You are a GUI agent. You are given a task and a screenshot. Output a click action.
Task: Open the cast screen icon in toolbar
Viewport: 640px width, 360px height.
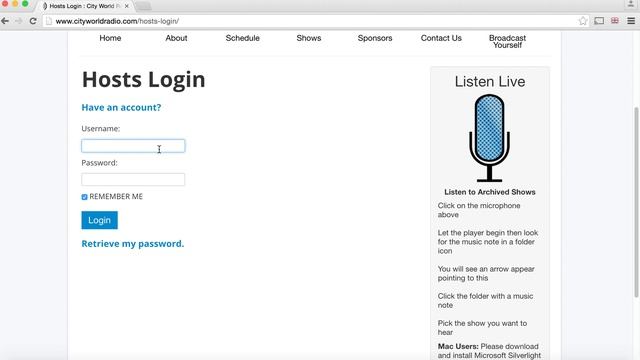tap(599, 21)
